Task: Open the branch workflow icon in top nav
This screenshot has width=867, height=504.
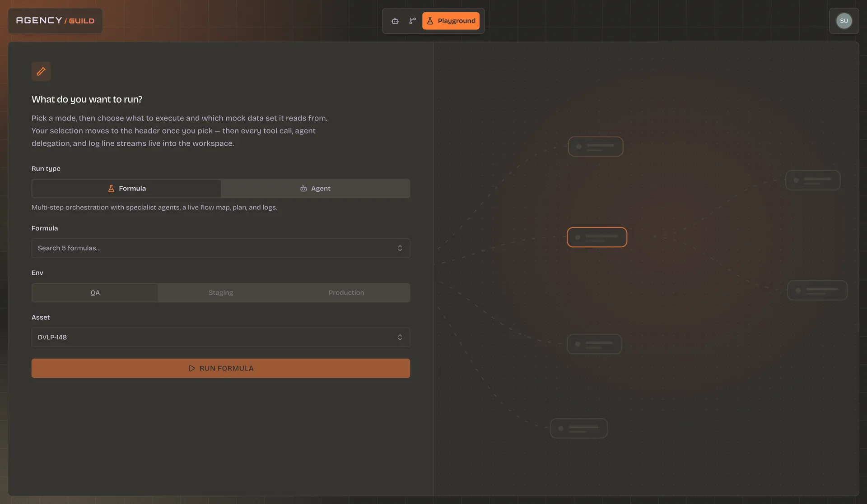Action: point(412,21)
